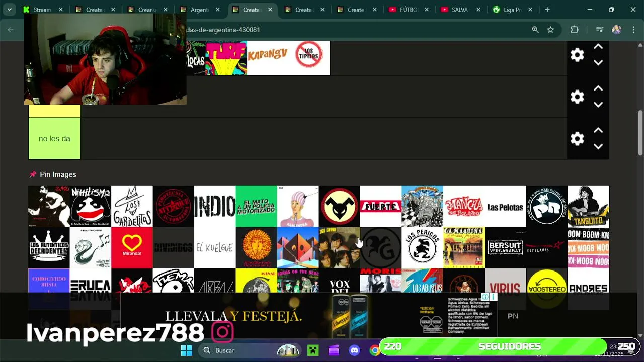Click the browser zoom magnifier icon

pyautogui.click(x=535, y=30)
